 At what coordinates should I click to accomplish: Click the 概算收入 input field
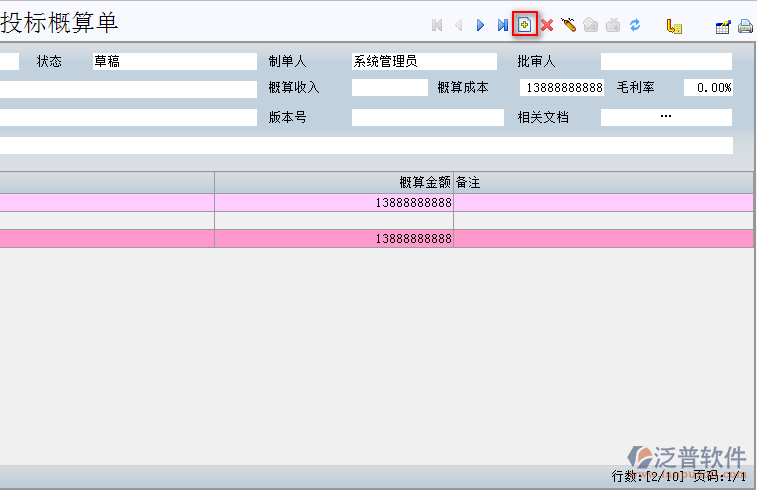(x=389, y=88)
